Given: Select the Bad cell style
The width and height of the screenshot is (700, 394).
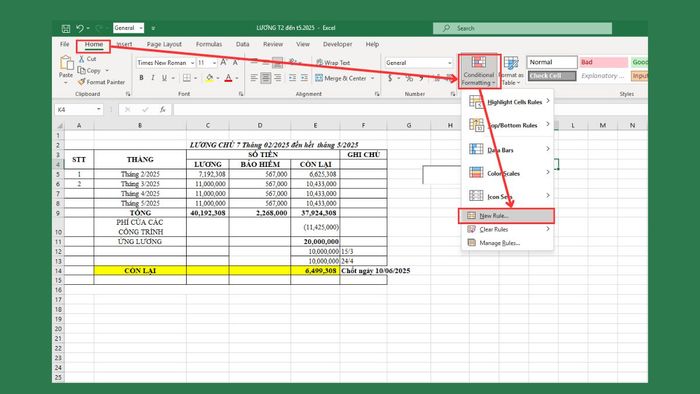Looking at the screenshot, I should click(604, 62).
